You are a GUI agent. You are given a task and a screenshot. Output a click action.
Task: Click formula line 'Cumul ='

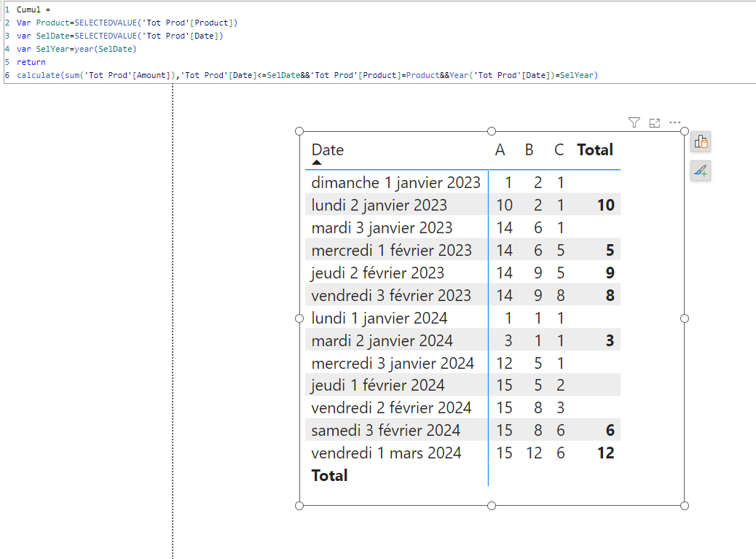tap(34, 9)
